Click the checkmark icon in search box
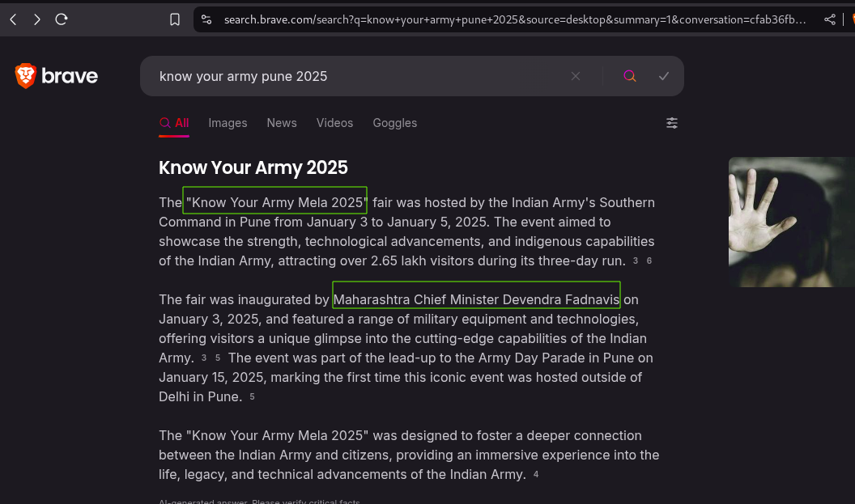This screenshot has height=504, width=855. 664,76
